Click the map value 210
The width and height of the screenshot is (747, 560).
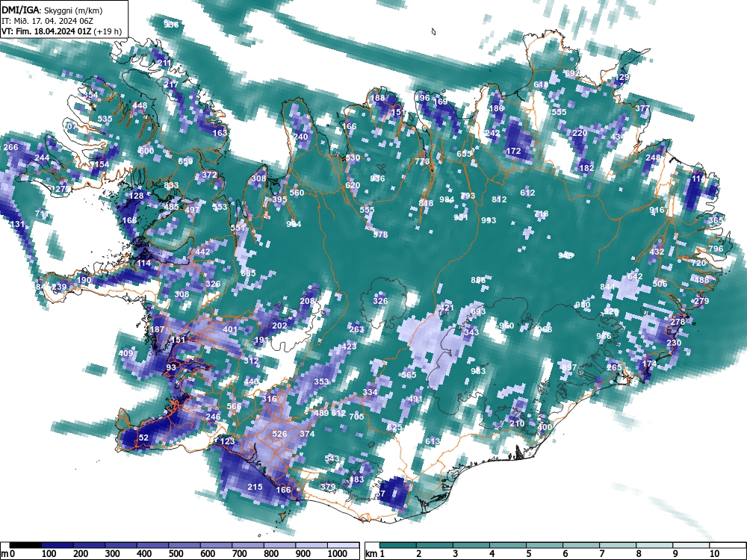tap(517, 423)
